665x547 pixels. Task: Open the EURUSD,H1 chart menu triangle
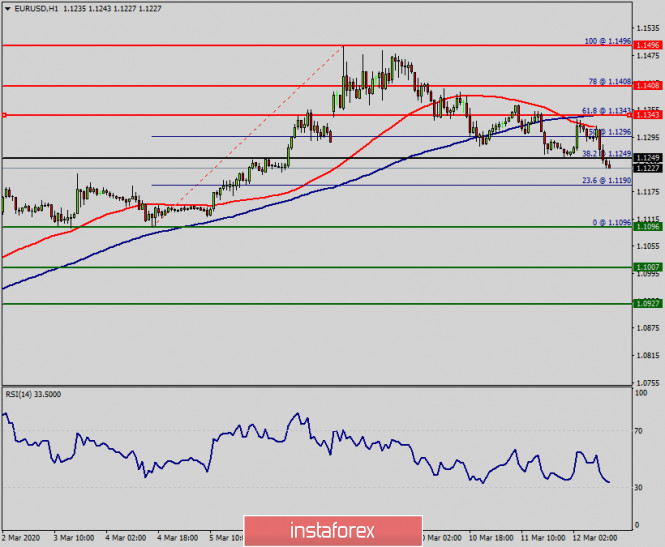[x=8, y=8]
